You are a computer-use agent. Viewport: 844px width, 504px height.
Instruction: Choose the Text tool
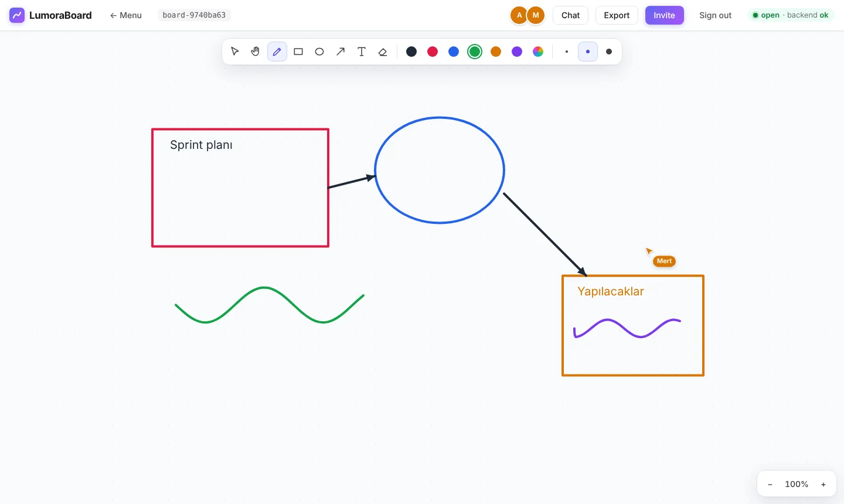[x=362, y=52]
